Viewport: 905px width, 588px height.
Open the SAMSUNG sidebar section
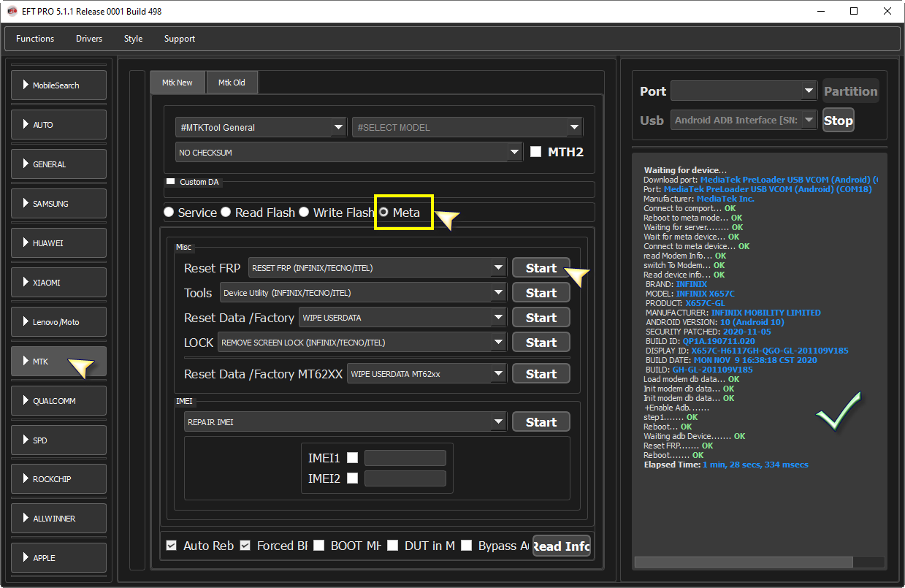coord(59,204)
